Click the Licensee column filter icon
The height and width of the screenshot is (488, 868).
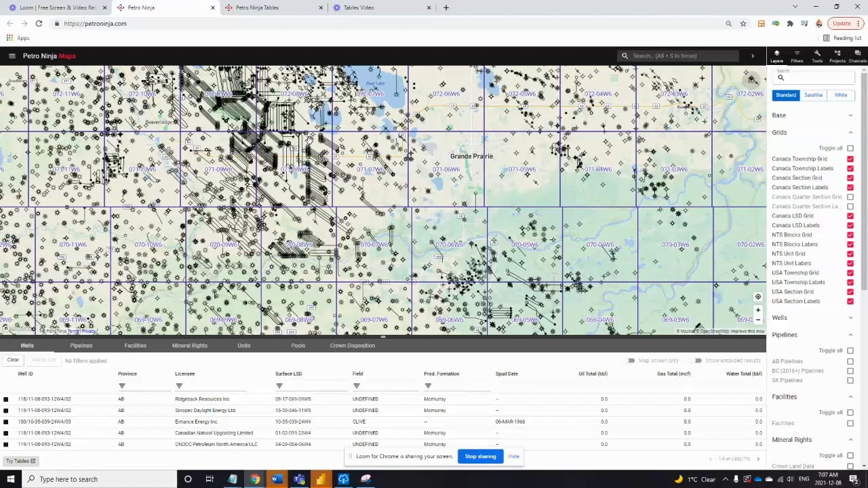coord(179,386)
